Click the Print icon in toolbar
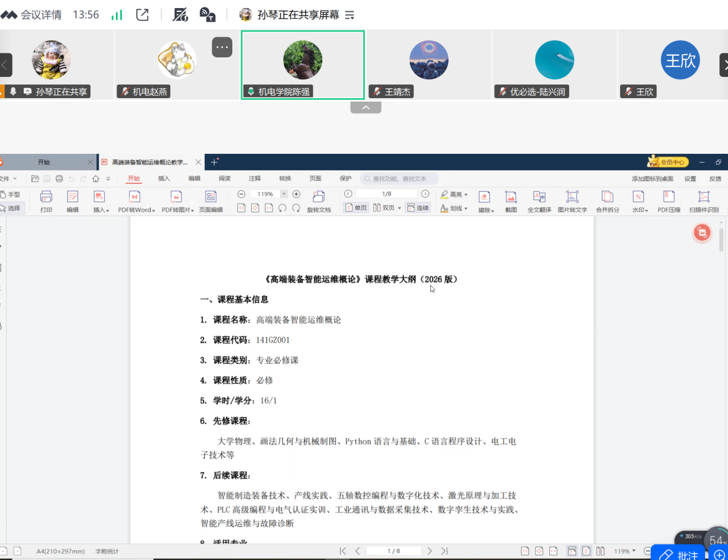 coord(46,201)
